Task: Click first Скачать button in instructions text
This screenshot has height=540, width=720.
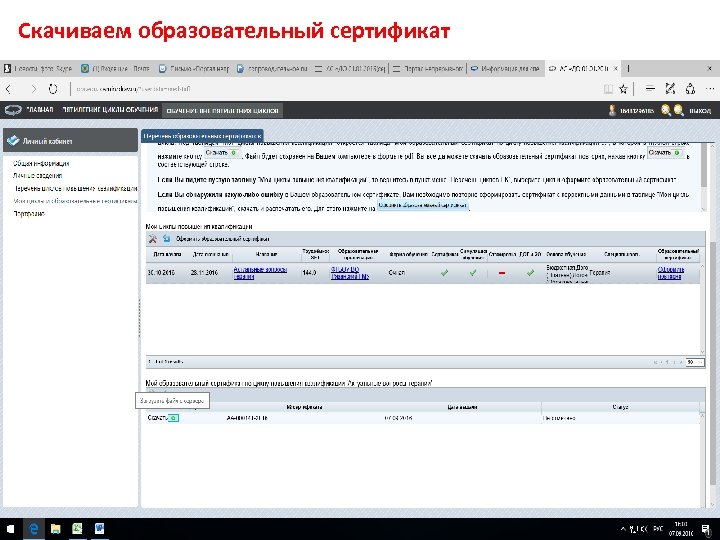Action: (221, 152)
